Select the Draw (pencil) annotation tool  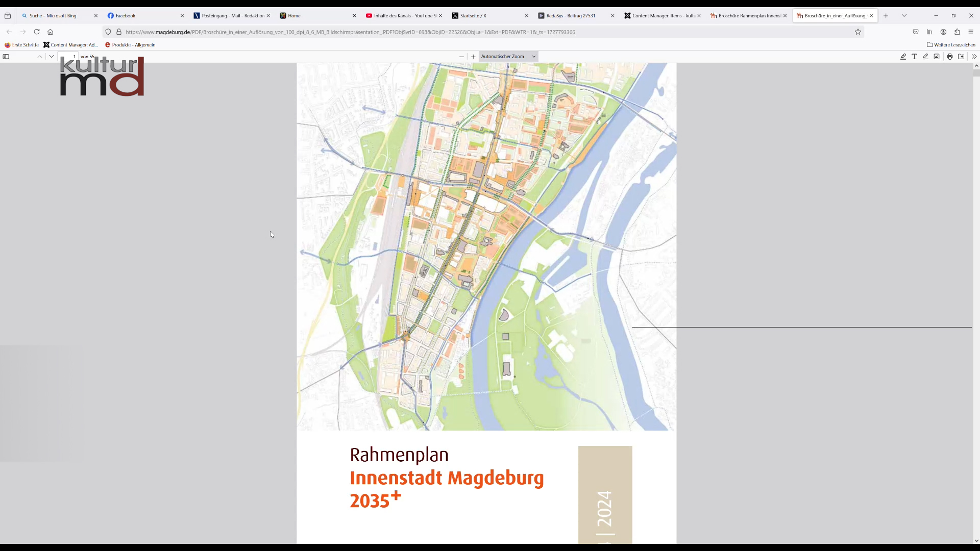[925, 56]
